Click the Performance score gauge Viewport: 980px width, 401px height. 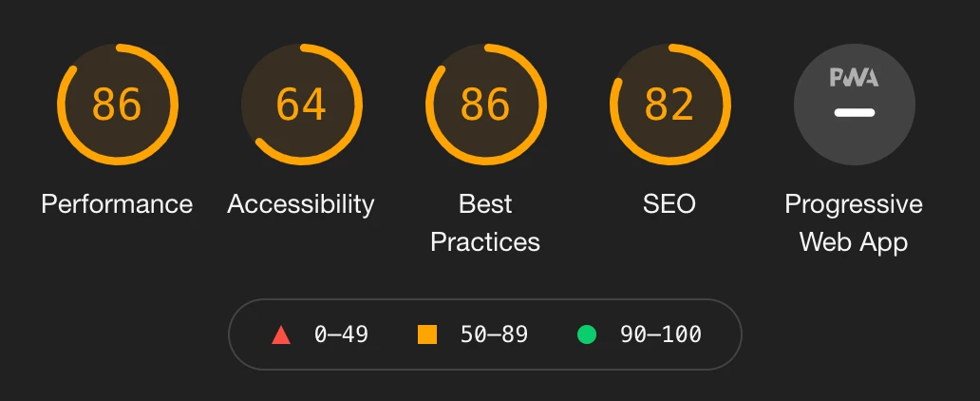pyautogui.click(x=117, y=104)
